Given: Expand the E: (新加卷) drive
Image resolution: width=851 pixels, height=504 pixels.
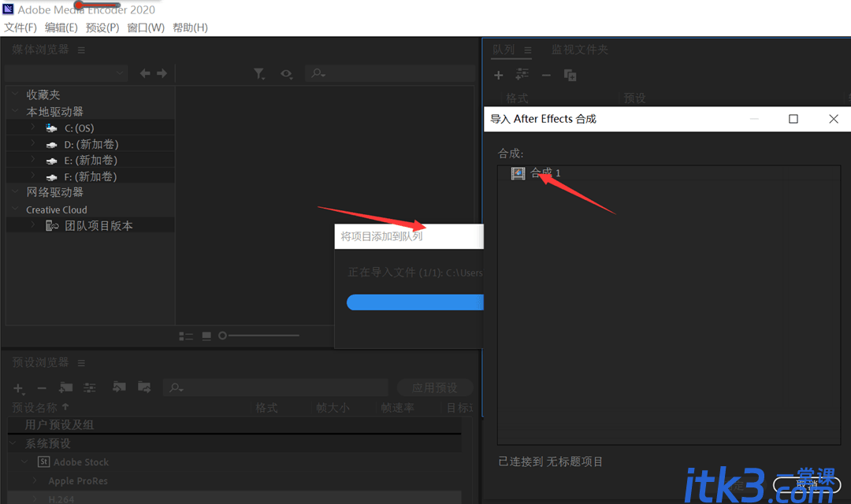Looking at the screenshot, I should click(32, 160).
